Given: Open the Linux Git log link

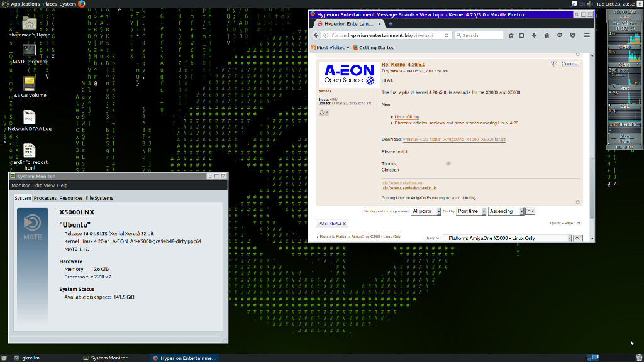Looking at the screenshot, I should pos(407,117).
